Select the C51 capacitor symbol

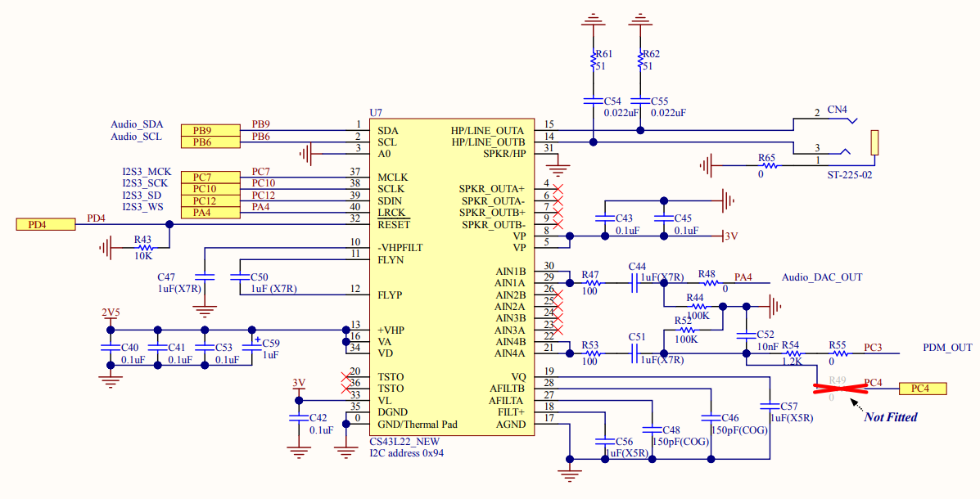pos(635,353)
